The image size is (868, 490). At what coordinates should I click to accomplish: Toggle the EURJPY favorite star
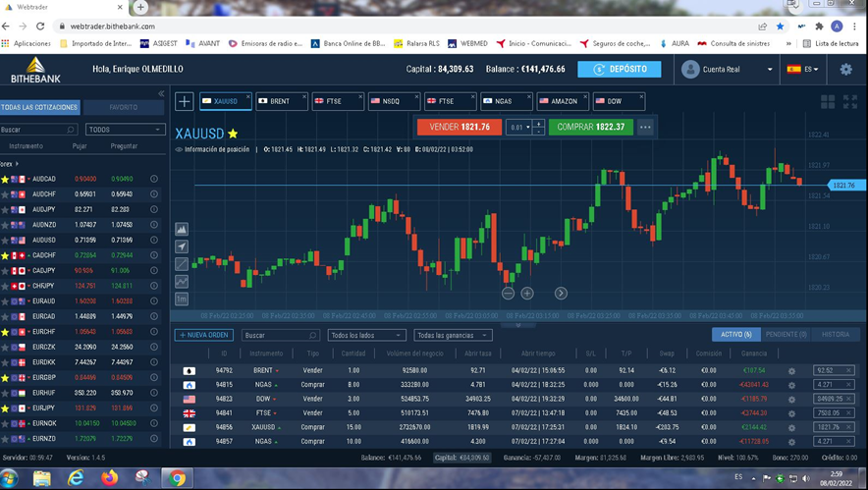[x=5, y=408]
